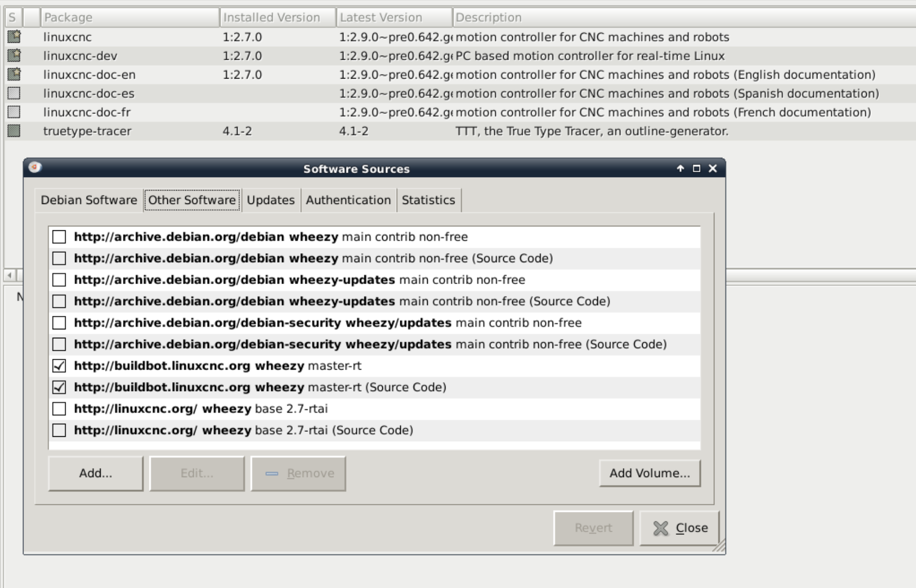Toggle wheezy-updates main contrib non-free repository
916x588 pixels.
pyautogui.click(x=59, y=280)
